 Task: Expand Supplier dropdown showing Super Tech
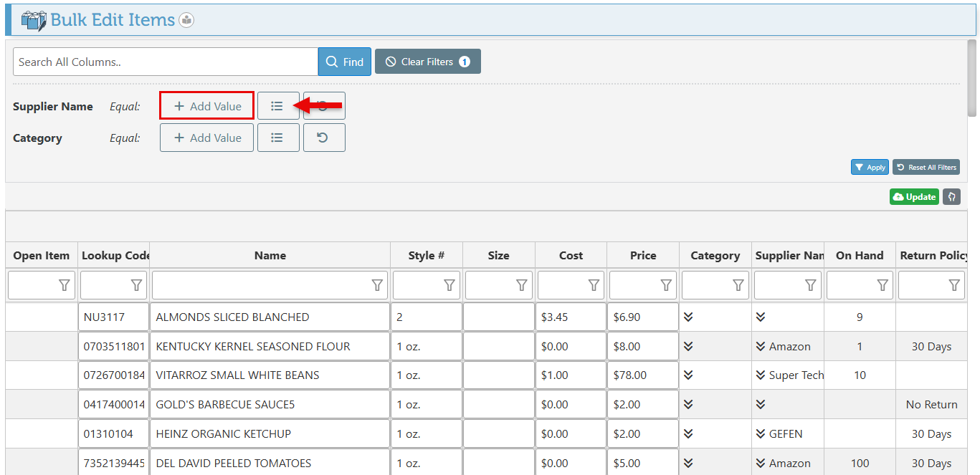click(x=761, y=375)
